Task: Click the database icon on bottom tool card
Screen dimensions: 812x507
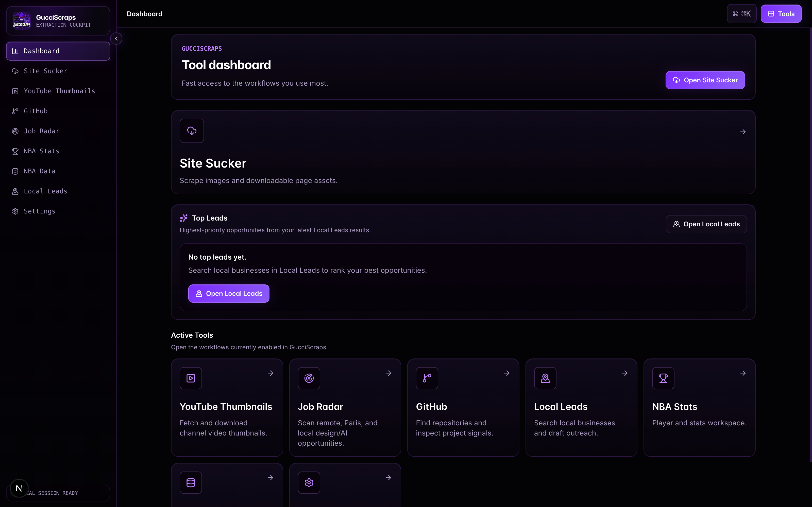Action: (x=191, y=482)
